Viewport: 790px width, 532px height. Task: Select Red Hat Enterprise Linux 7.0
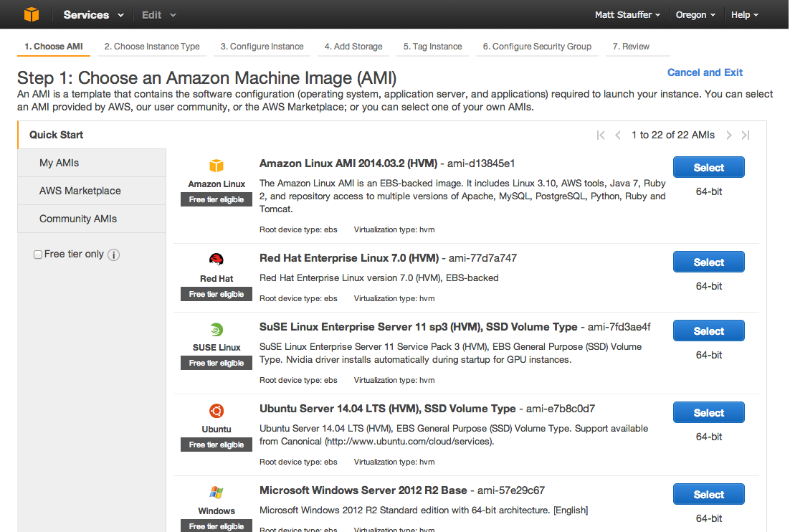click(708, 262)
